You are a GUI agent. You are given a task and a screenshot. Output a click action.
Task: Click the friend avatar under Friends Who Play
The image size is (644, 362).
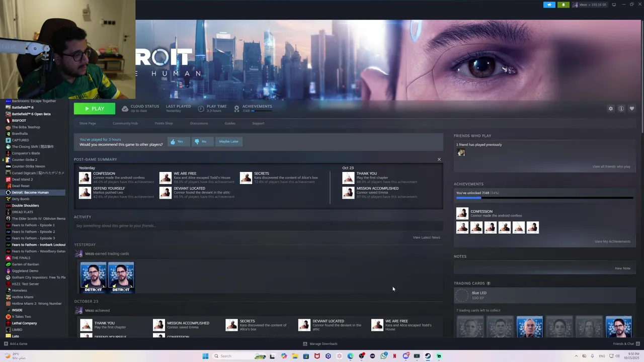coord(461,153)
